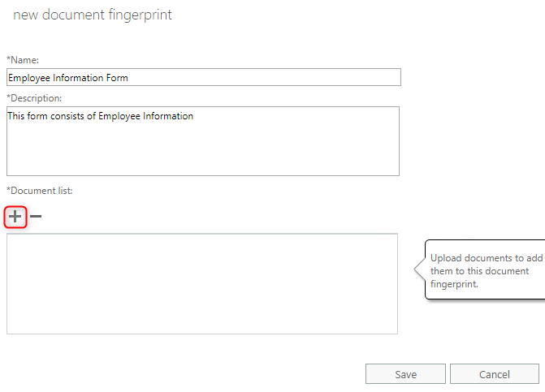Screen dimensions: 545x392
Task: Click inside the Description text area
Action: (203, 141)
